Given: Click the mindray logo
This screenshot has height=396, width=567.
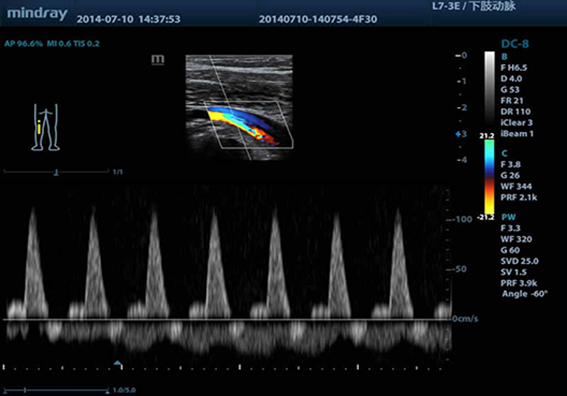Looking at the screenshot, I should [x=37, y=14].
